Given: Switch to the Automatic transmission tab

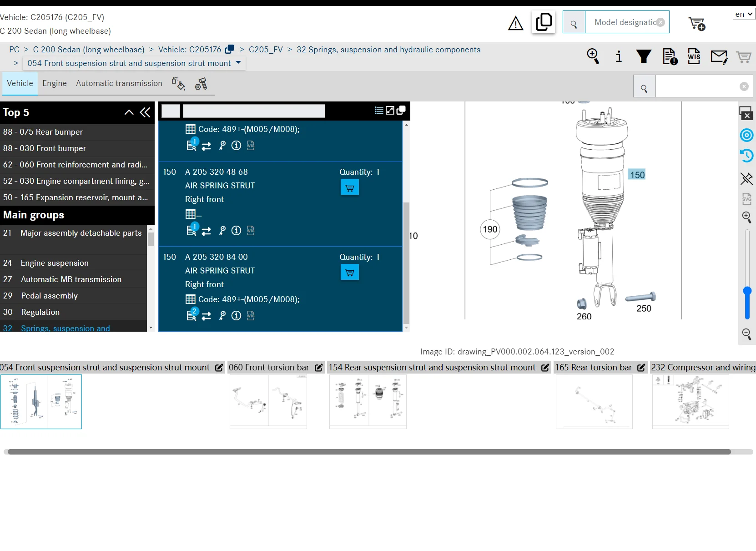Looking at the screenshot, I should (119, 83).
